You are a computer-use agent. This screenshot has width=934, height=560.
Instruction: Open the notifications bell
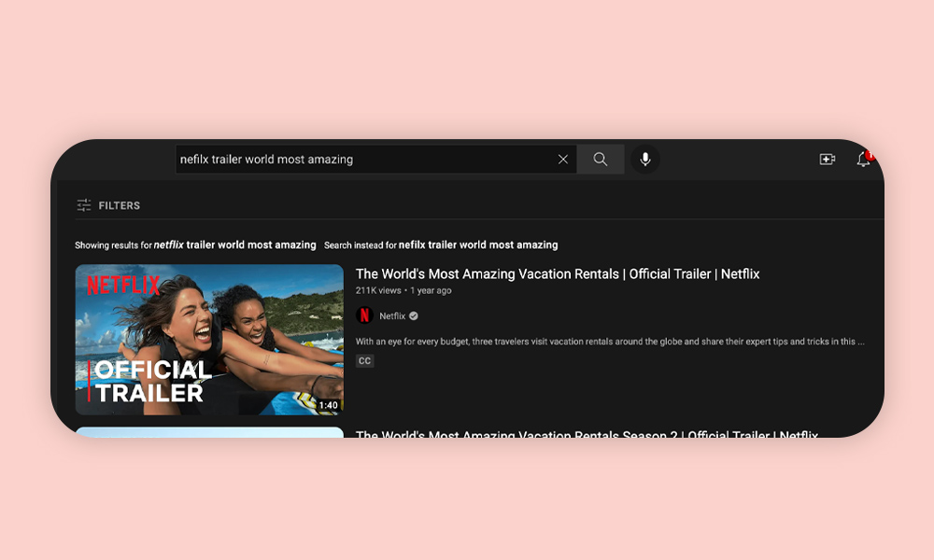(863, 159)
